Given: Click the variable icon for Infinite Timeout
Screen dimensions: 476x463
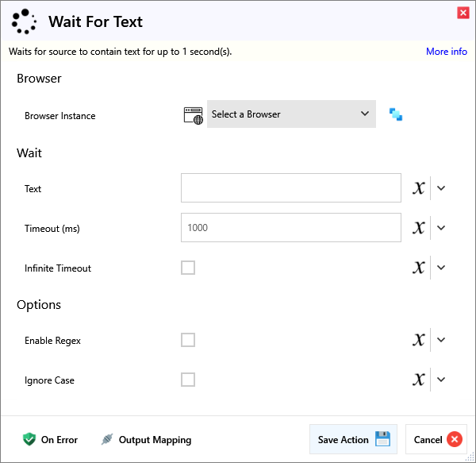Looking at the screenshot, I should tap(419, 268).
